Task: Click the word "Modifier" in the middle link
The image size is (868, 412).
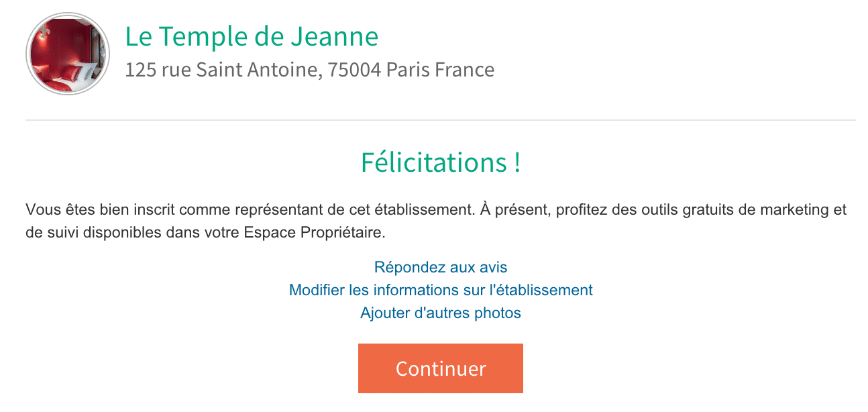Action: click(317, 290)
